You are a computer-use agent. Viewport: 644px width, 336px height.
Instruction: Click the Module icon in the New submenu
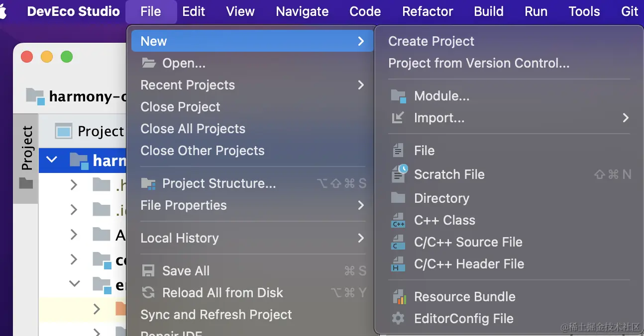(398, 96)
